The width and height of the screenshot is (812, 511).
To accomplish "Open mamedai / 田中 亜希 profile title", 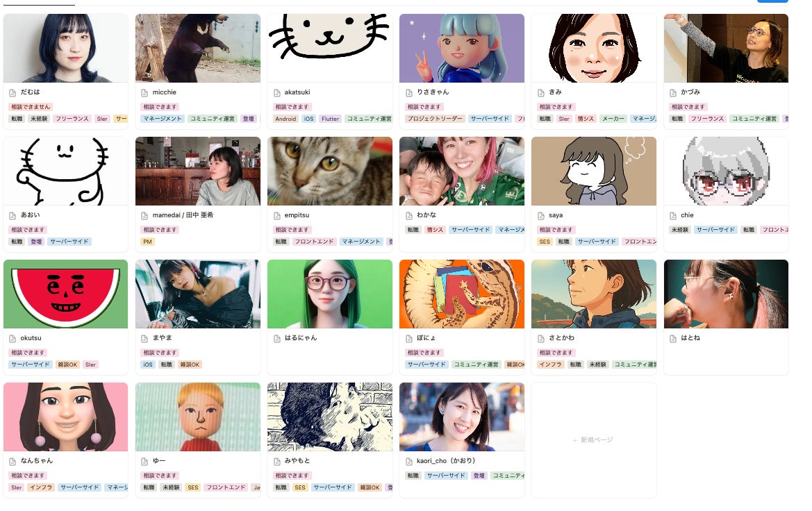I will 183,215.
